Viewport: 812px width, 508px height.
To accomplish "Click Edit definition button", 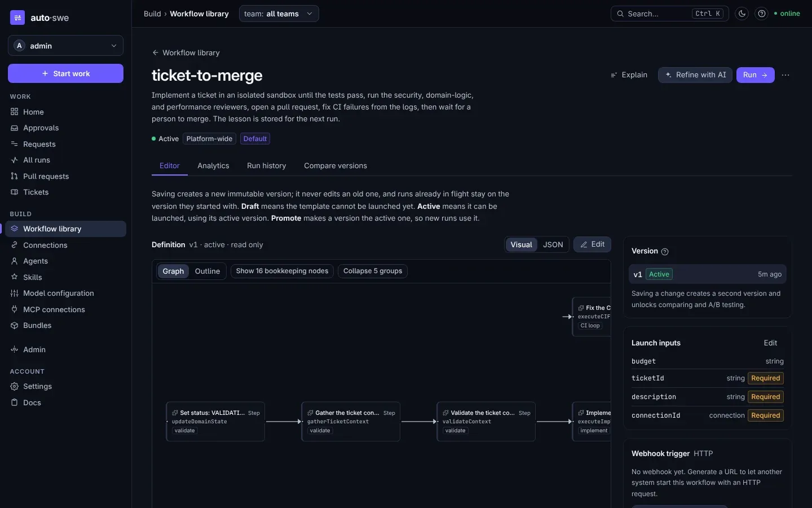I will [x=592, y=244].
